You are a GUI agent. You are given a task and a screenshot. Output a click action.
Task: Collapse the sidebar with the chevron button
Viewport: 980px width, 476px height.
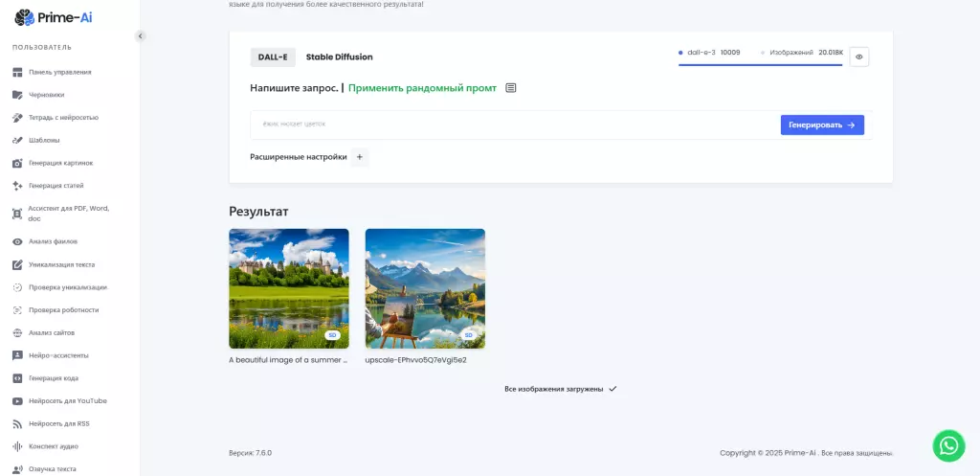pos(140,36)
